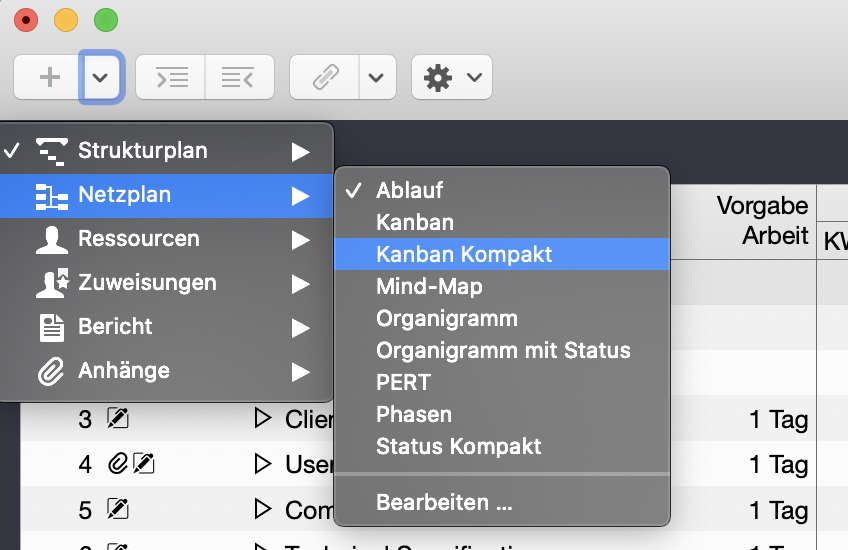848x550 pixels.
Task: Click the link chain icon in toolbar
Action: [x=326, y=78]
